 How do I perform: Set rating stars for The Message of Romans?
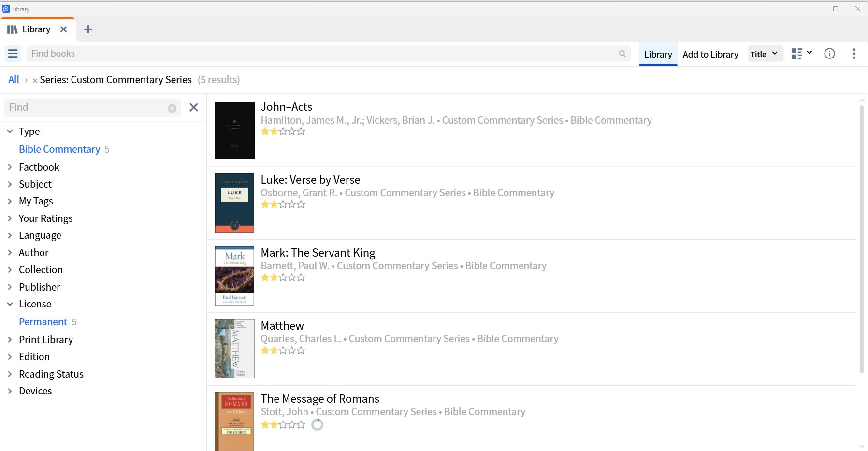(283, 425)
